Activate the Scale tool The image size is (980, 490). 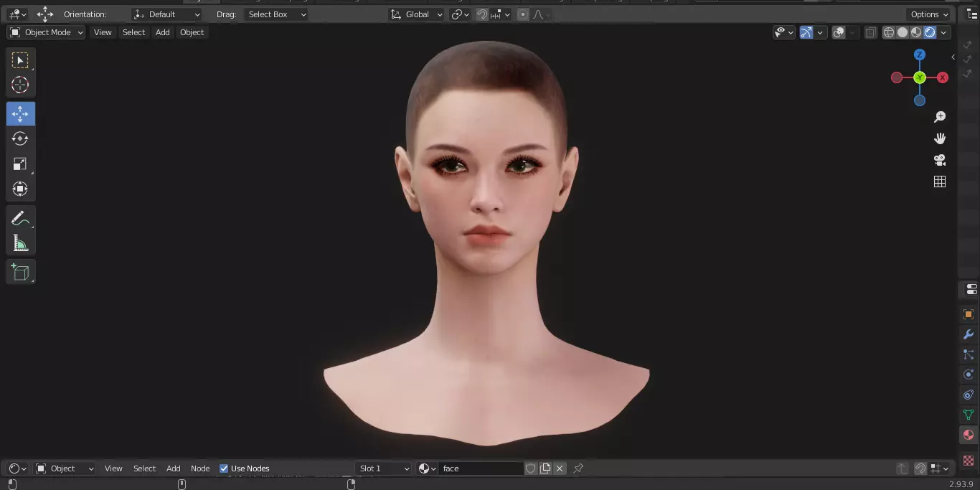click(x=20, y=164)
